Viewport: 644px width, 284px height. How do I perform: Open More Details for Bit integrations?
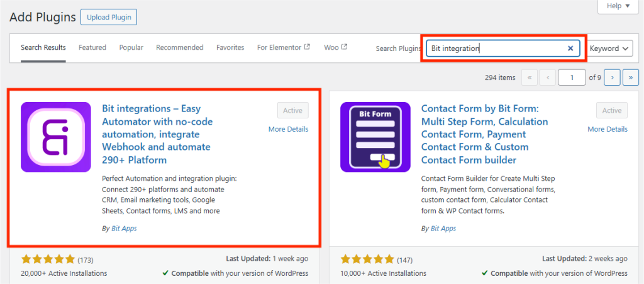[x=288, y=129]
